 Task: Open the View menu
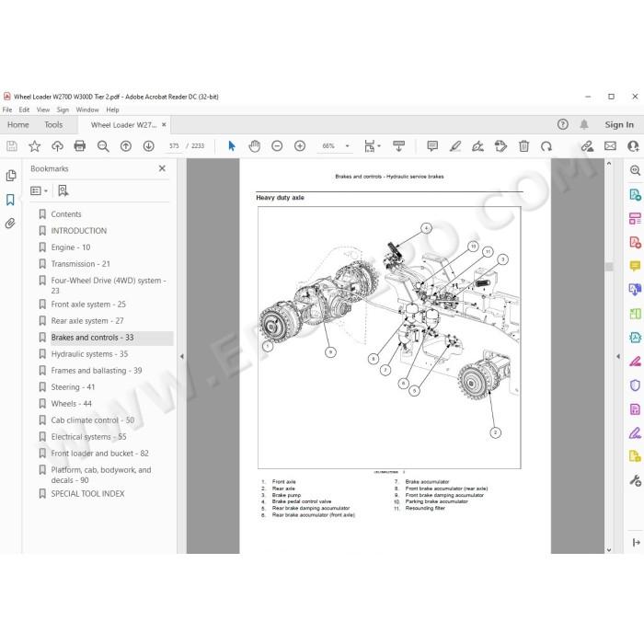[x=42, y=109]
